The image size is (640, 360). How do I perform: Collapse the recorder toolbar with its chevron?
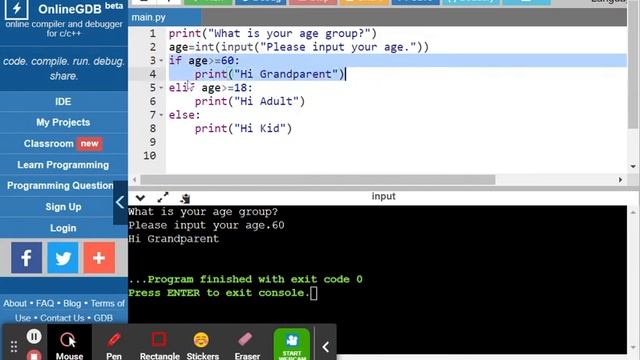[325, 347]
